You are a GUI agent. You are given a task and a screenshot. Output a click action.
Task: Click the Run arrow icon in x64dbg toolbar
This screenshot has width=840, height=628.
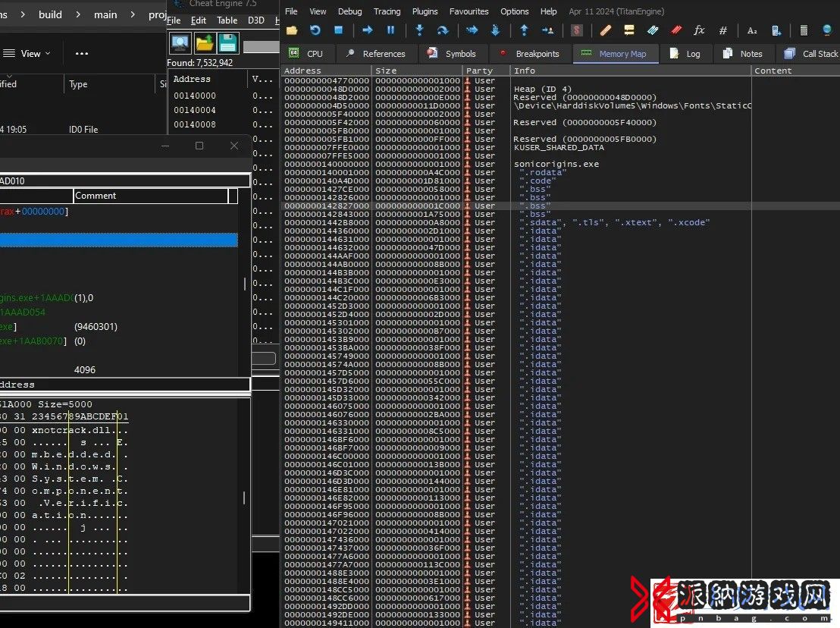coord(368,30)
